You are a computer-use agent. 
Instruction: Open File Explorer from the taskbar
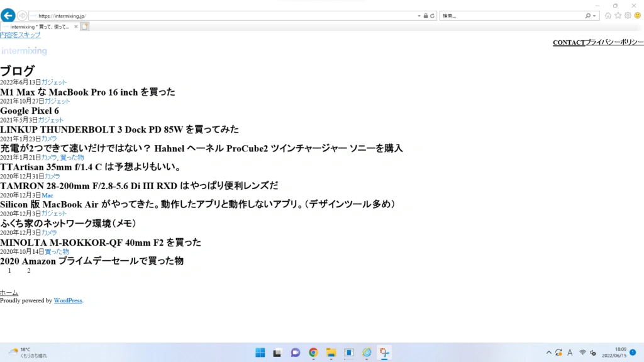coord(331,353)
